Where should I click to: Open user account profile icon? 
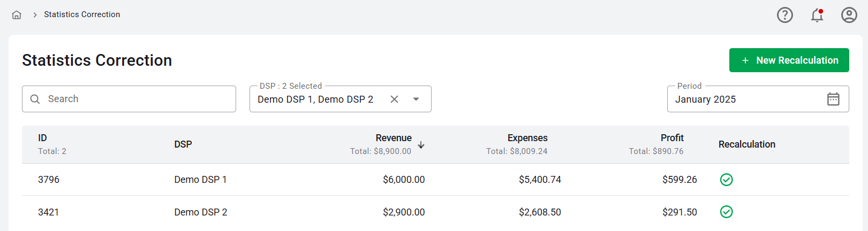[849, 15]
